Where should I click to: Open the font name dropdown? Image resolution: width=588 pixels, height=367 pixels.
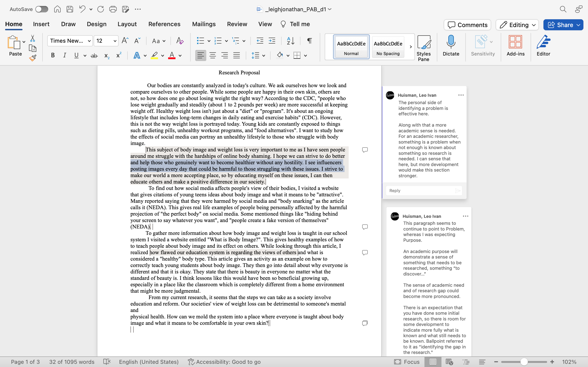[89, 41]
